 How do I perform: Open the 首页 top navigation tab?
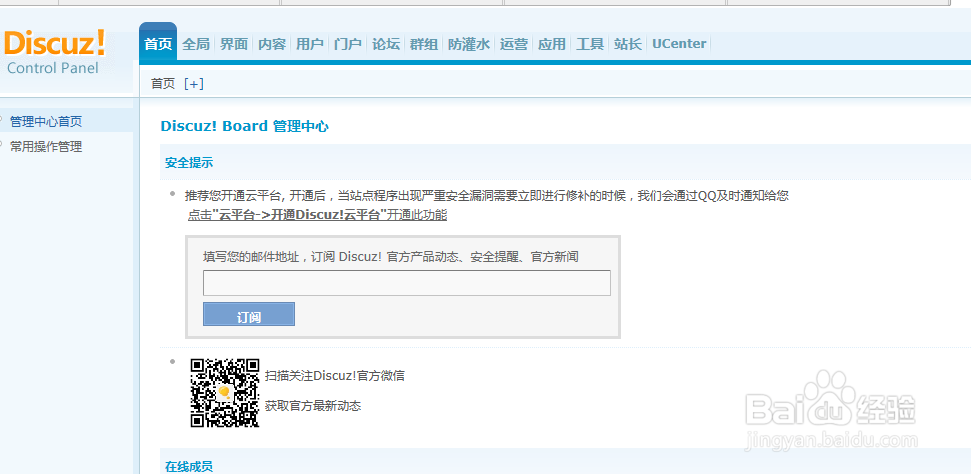(x=158, y=44)
